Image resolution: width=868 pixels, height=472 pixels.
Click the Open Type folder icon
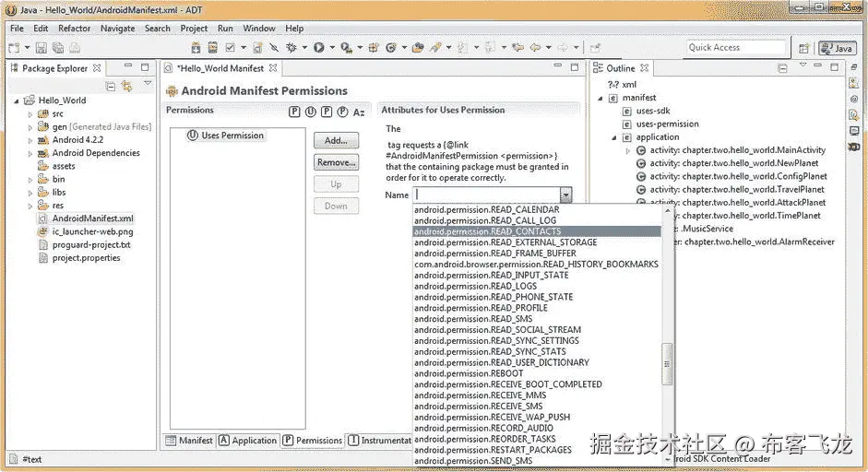pyautogui.click(x=418, y=48)
